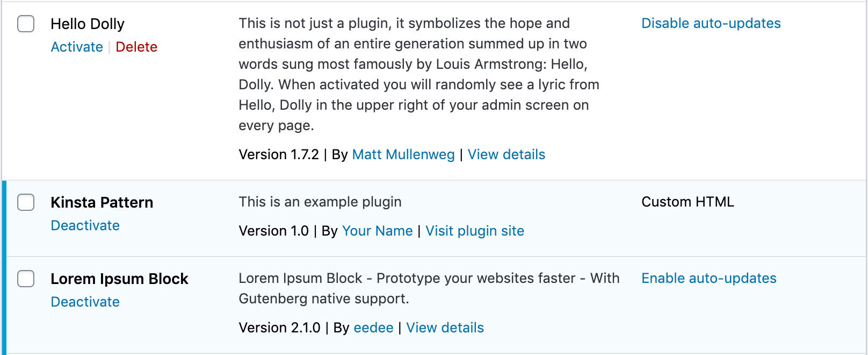Check the Hello Dolly plugin checkbox
The image size is (868, 355).
click(x=25, y=24)
